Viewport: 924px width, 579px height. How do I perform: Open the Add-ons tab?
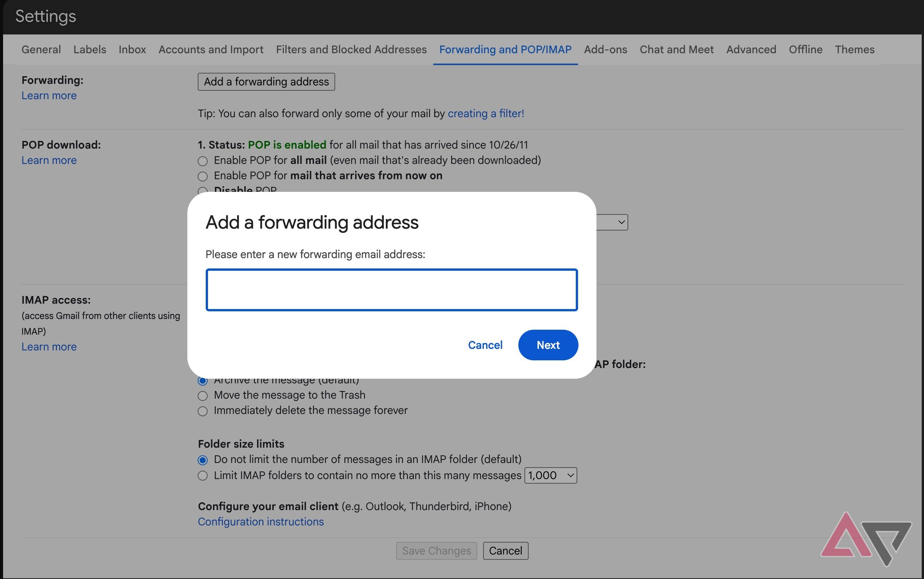tap(605, 49)
